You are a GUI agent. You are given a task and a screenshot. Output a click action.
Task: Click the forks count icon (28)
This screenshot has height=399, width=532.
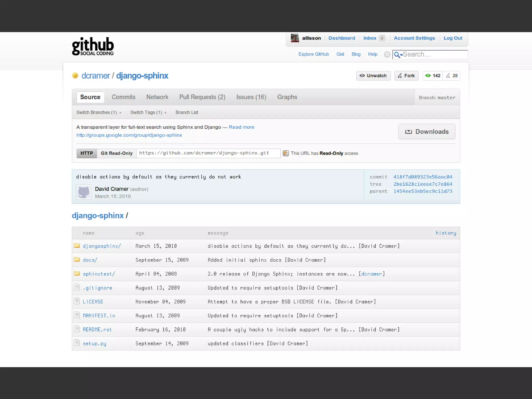coord(448,76)
